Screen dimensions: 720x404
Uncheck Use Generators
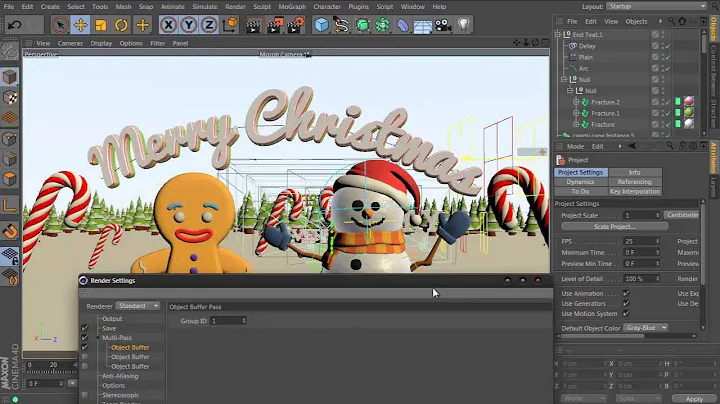coord(626,303)
